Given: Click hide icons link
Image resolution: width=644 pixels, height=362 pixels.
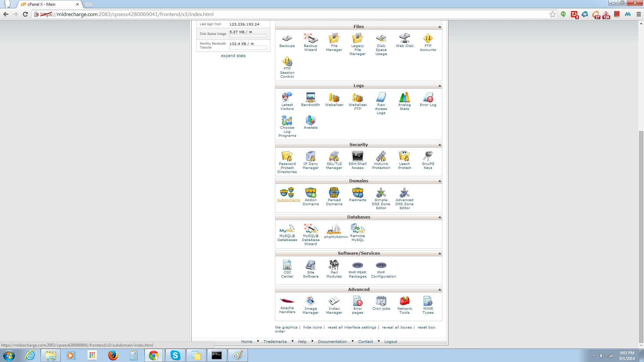Looking at the screenshot, I should point(312,327).
